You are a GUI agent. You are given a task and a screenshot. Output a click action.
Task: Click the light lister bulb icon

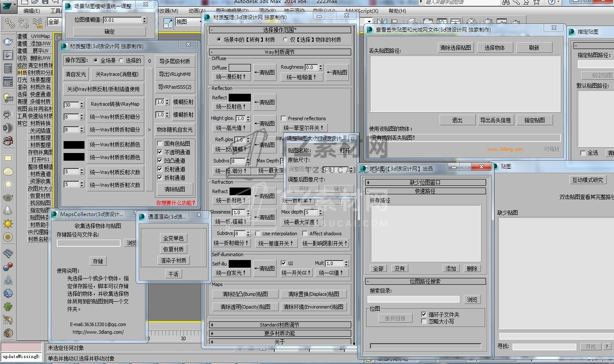8,98
